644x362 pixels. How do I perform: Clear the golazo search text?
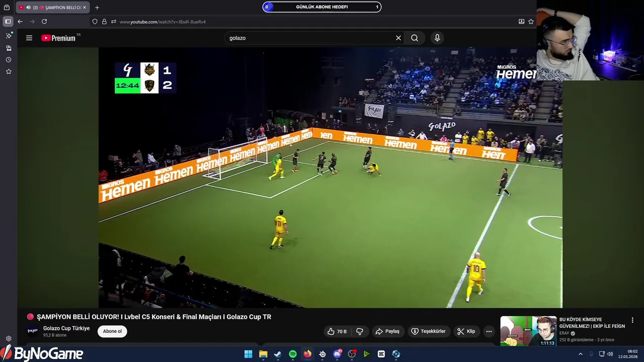tap(398, 38)
